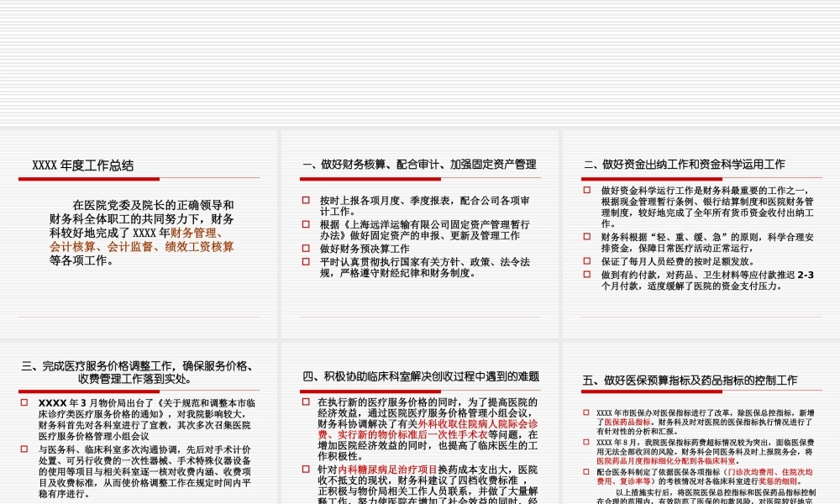Click red text 内科糖尿病足治疗项目
840x504 pixels.
point(388,470)
